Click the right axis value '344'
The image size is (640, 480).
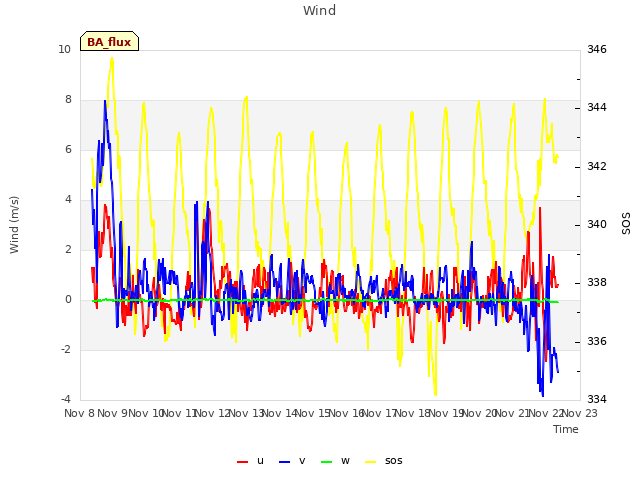tap(597, 108)
